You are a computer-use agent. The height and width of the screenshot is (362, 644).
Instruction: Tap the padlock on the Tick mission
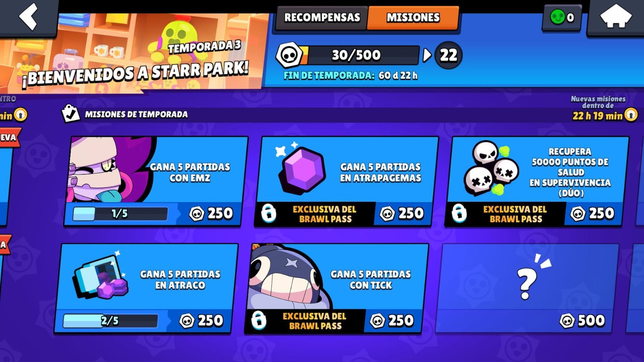point(259,320)
